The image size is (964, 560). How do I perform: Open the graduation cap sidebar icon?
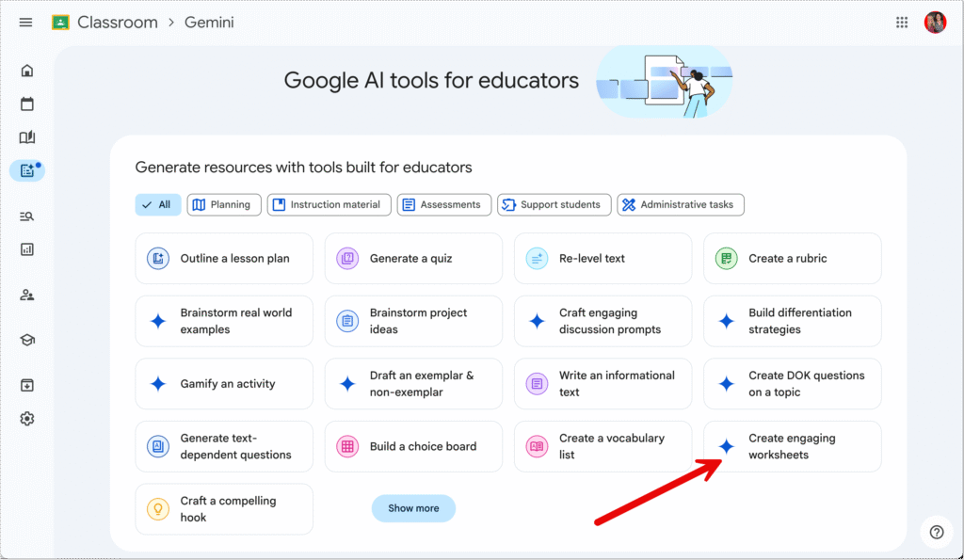(x=27, y=340)
